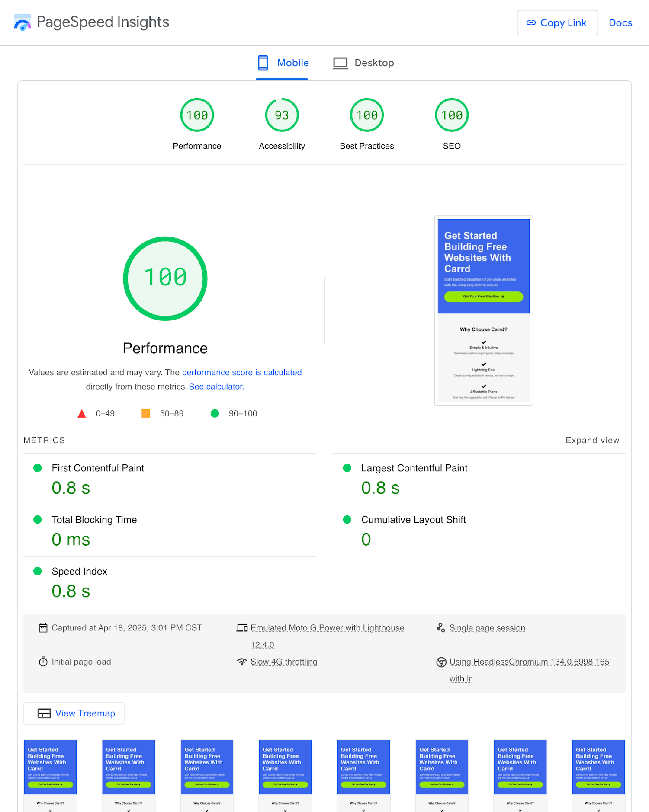
Task: Click the Best Practices category label
Action: click(367, 146)
